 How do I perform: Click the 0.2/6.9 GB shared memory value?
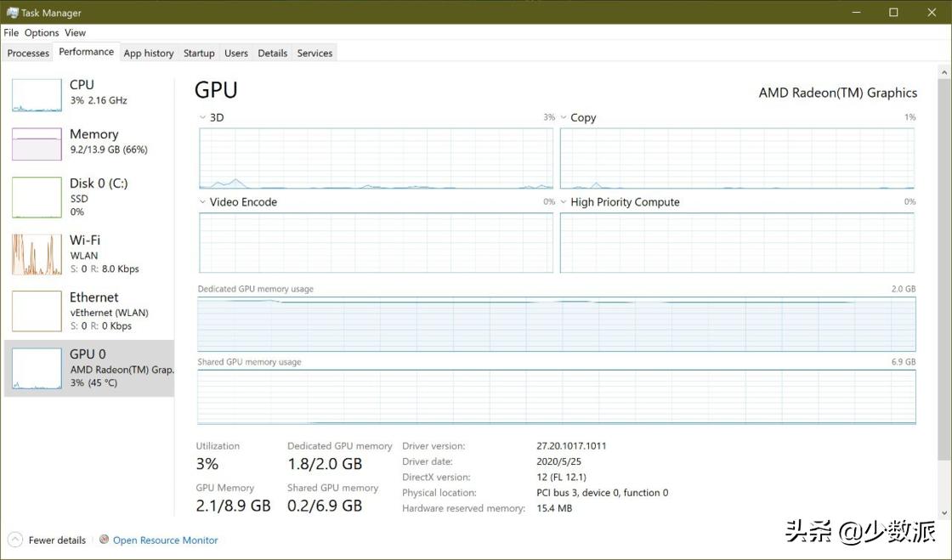click(x=325, y=506)
